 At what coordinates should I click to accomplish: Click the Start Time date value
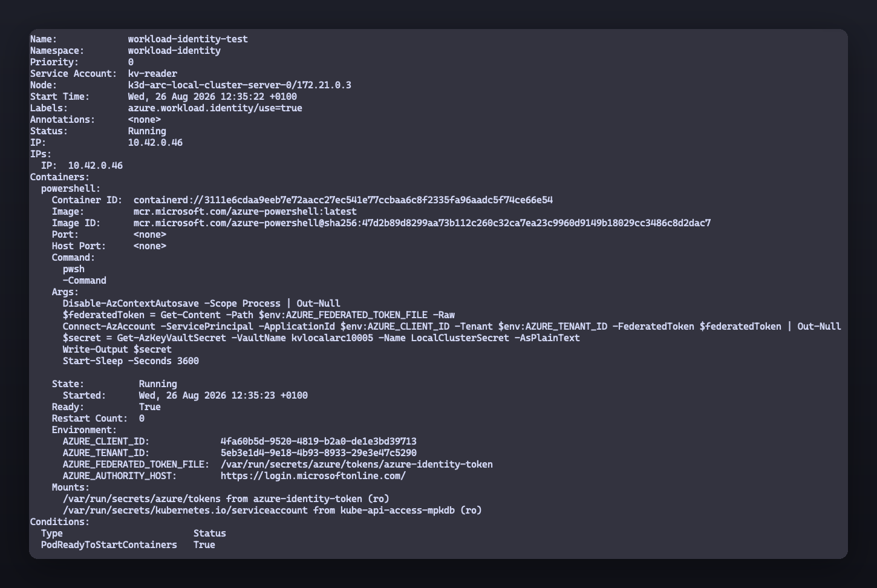click(212, 97)
